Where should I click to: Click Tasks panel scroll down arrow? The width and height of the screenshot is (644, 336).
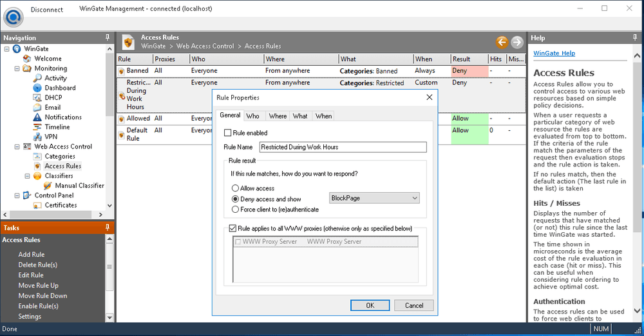coord(109,317)
